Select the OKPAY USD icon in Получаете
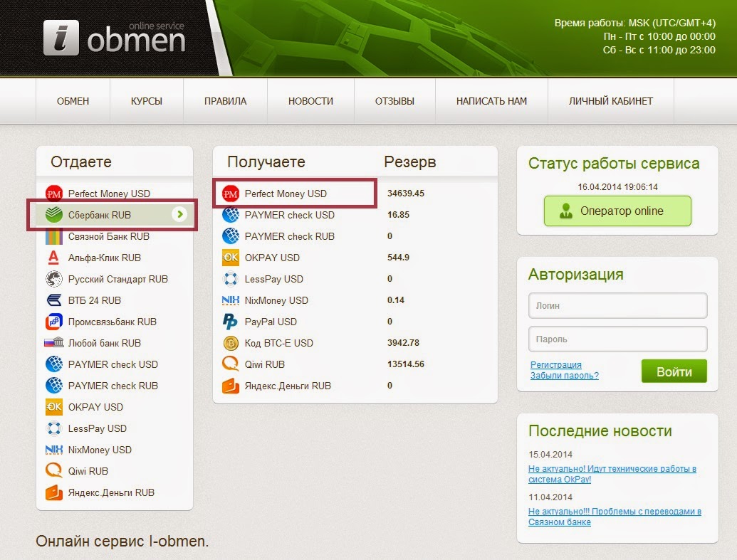 [230, 258]
